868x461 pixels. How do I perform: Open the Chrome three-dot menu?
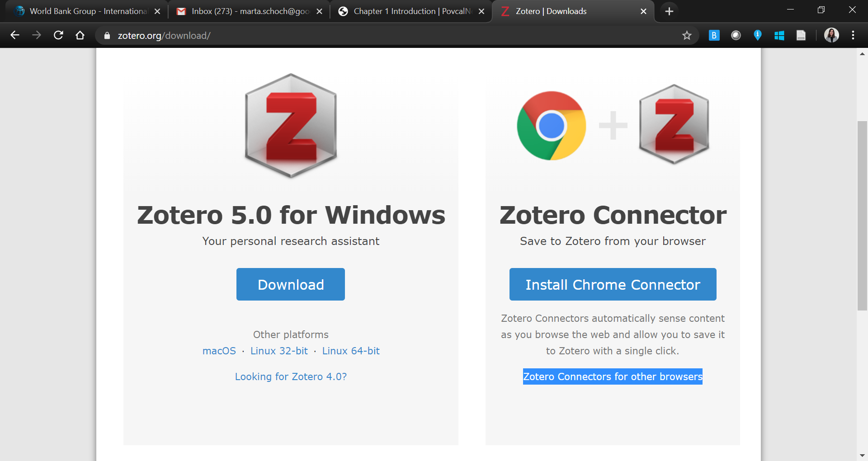853,35
